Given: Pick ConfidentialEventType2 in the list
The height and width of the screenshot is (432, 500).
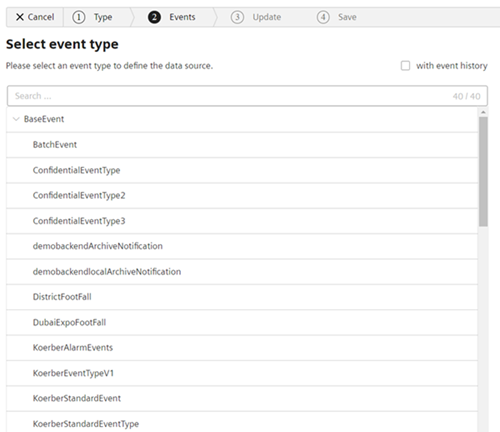Looking at the screenshot, I should (x=242, y=196).
